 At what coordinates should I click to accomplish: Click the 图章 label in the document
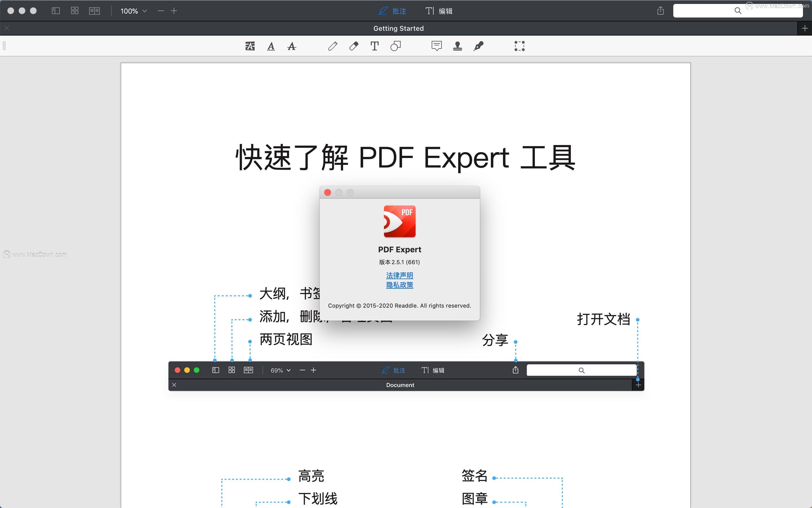475,499
